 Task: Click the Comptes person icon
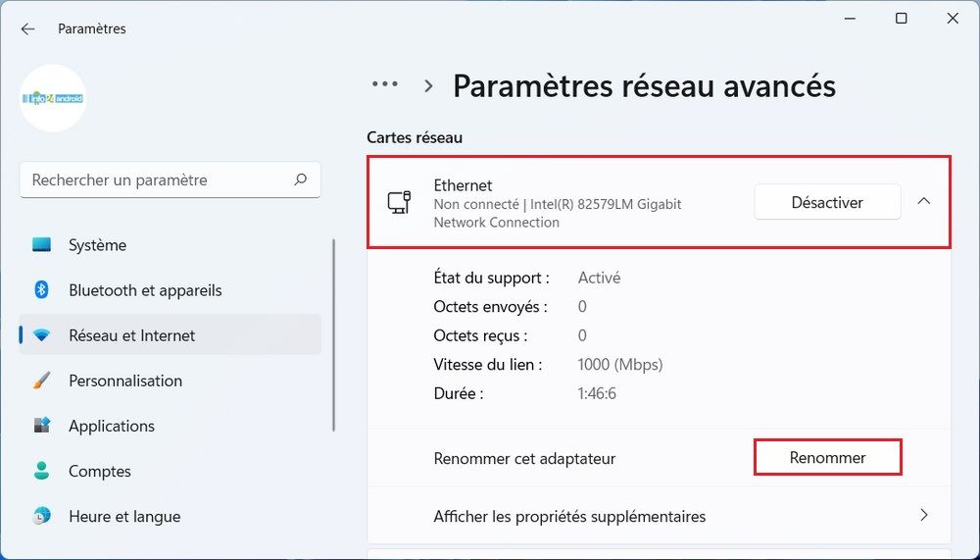point(41,471)
